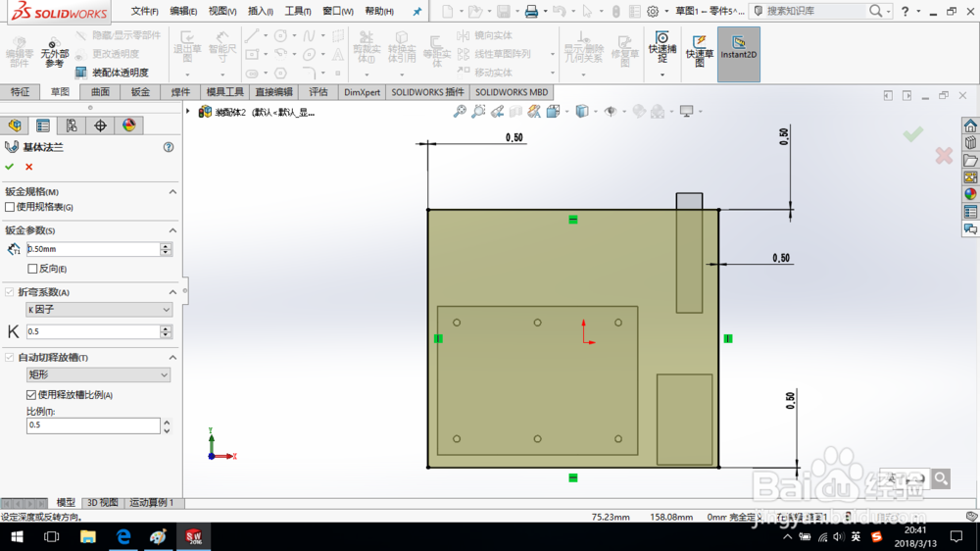Open the 文件(F) menu
The image size is (980, 551).
144,11
